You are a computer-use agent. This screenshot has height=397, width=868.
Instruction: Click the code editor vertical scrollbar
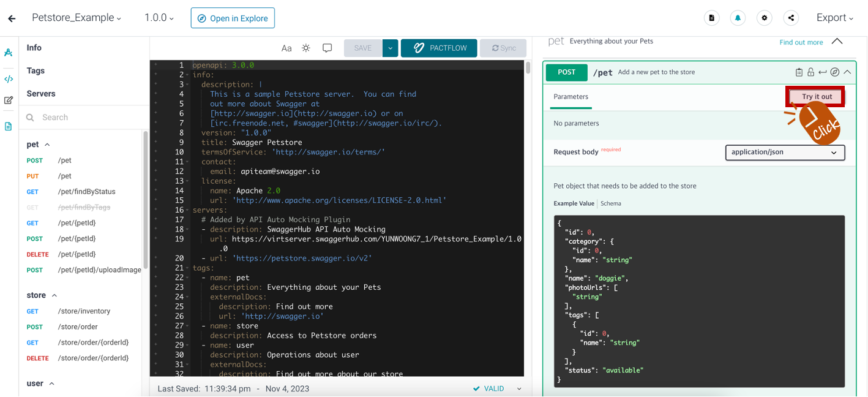[x=528, y=67]
